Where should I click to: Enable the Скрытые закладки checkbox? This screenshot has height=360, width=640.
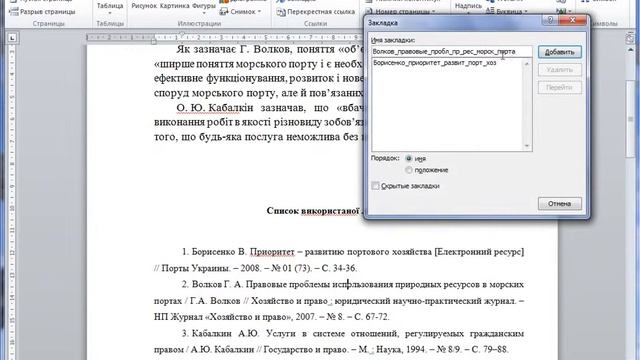[x=376, y=186]
